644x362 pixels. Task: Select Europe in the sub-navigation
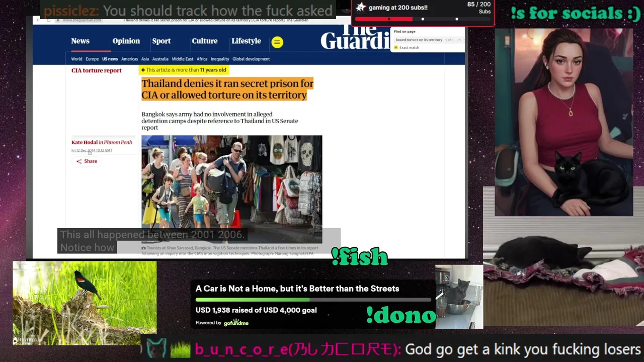coord(92,59)
